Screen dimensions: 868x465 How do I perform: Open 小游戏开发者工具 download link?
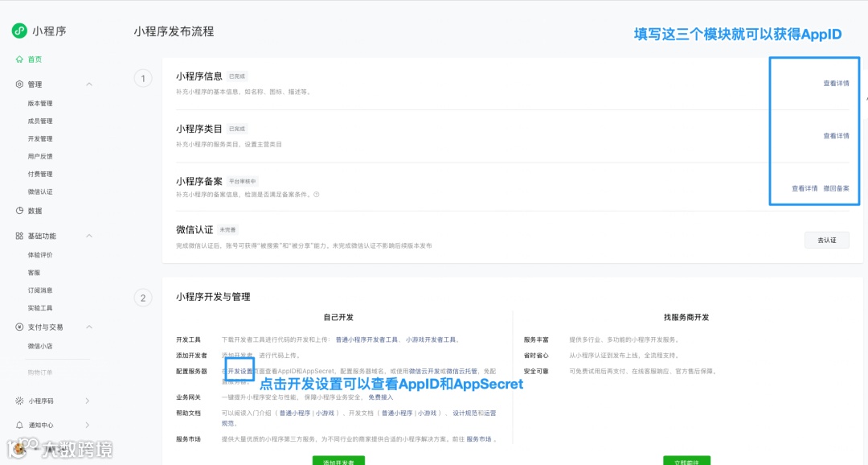point(431,339)
